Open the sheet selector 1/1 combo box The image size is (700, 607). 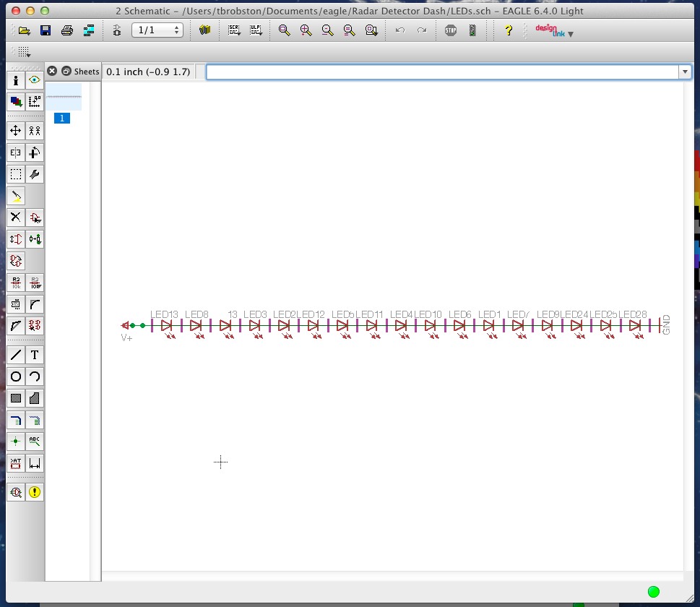(x=157, y=30)
